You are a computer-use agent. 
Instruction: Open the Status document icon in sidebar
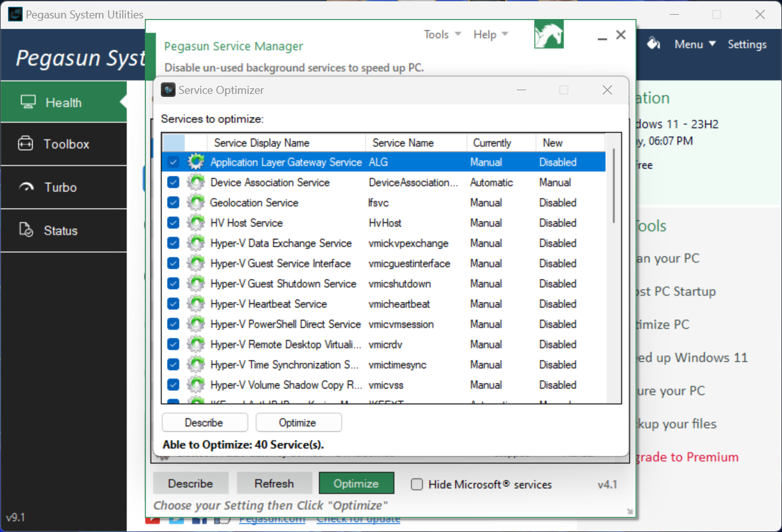(x=26, y=230)
